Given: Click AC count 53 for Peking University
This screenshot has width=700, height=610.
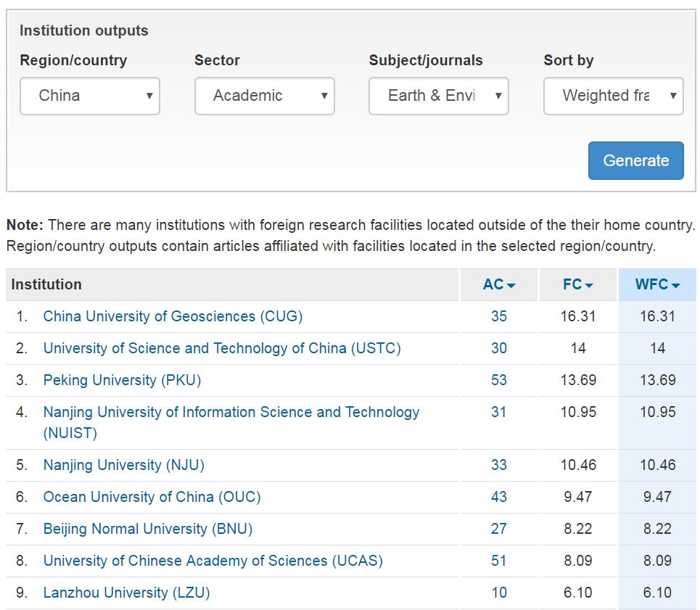Looking at the screenshot, I should [498, 380].
